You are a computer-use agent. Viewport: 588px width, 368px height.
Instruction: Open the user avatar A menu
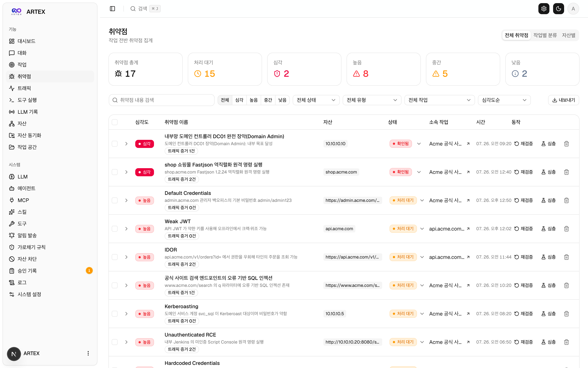pyautogui.click(x=573, y=9)
